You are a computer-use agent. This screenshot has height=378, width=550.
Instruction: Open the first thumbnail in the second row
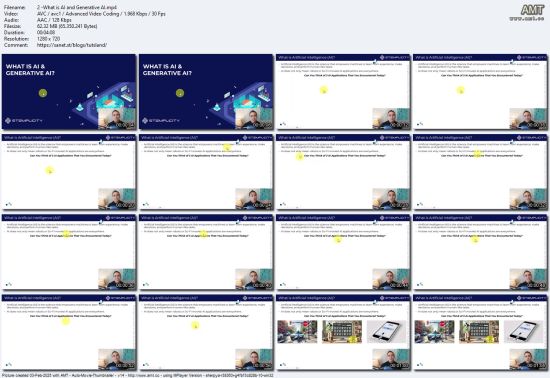(x=69, y=172)
